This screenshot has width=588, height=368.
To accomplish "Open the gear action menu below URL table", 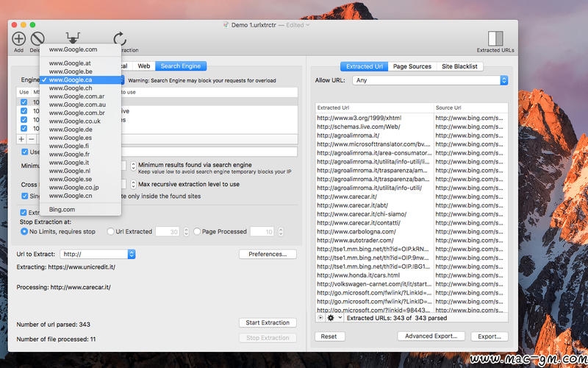I will coord(330,318).
